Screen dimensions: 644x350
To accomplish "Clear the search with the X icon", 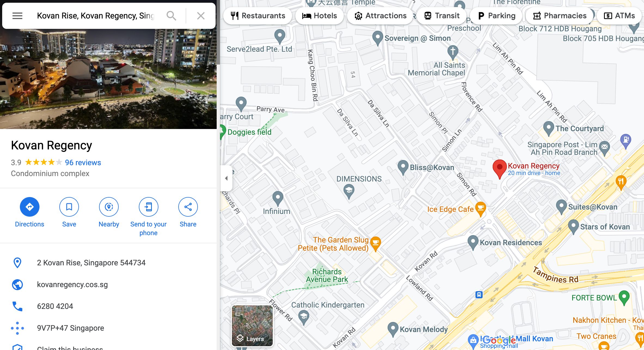I will click(x=201, y=16).
